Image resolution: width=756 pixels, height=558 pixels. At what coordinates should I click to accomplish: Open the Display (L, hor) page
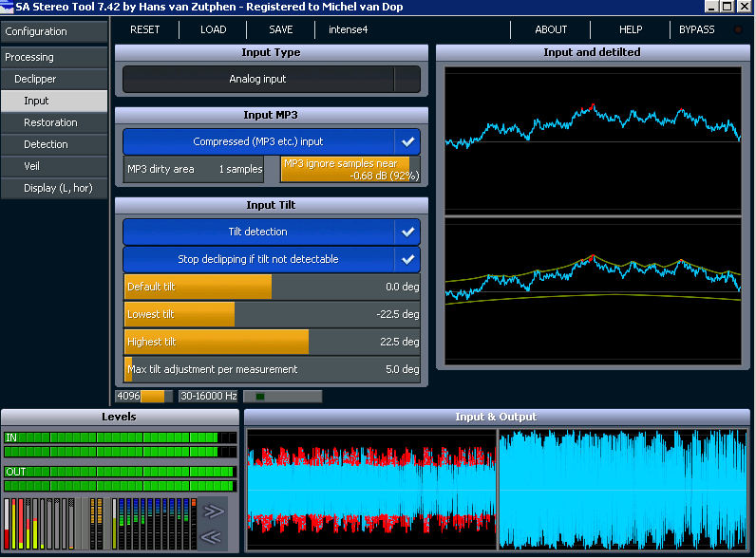54,188
